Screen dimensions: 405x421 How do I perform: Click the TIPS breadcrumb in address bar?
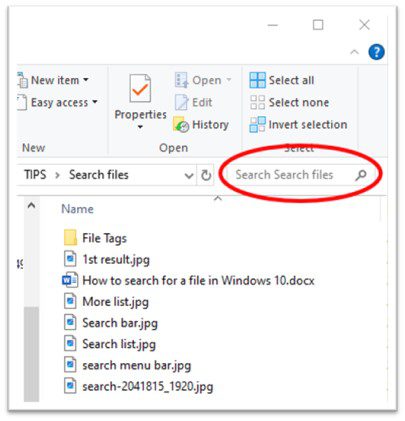click(x=35, y=175)
